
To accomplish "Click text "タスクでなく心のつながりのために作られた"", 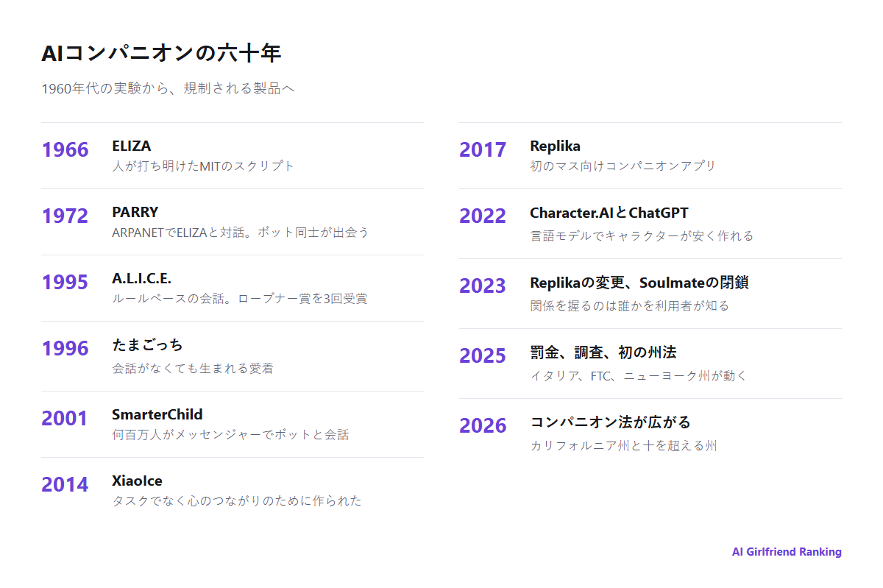I will tap(237, 501).
